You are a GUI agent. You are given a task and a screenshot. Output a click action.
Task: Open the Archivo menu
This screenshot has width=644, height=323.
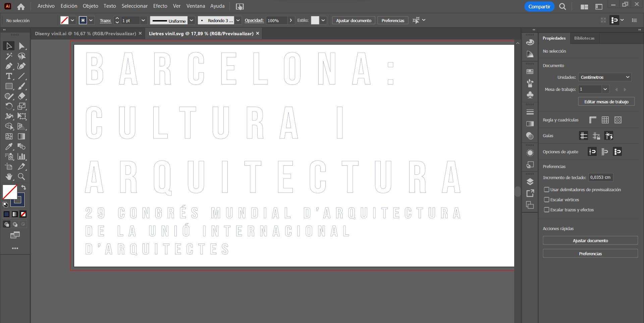click(46, 6)
